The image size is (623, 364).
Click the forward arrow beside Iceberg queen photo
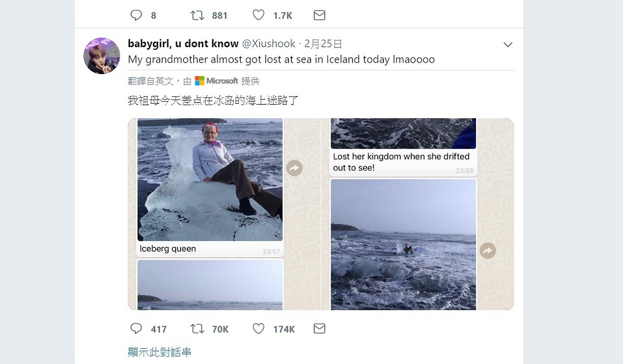click(x=294, y=168)
